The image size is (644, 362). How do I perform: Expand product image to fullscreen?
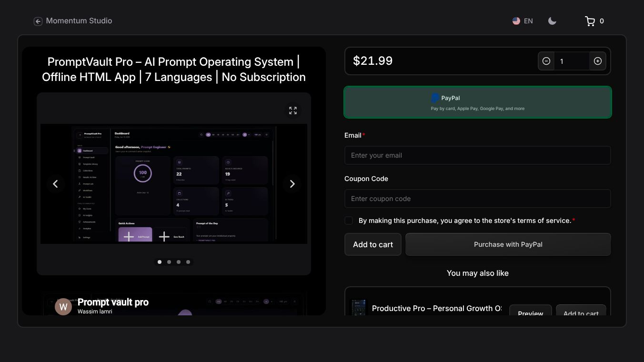tap(293, 111)
